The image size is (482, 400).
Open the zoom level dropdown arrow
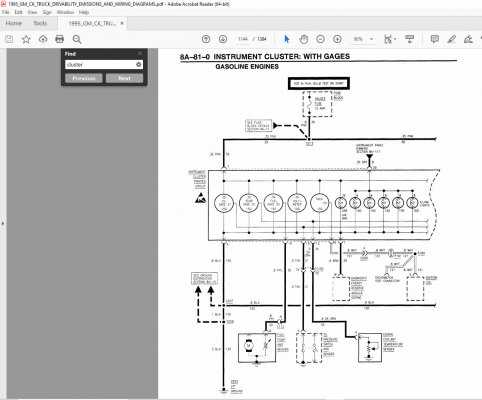click(372, 39)
